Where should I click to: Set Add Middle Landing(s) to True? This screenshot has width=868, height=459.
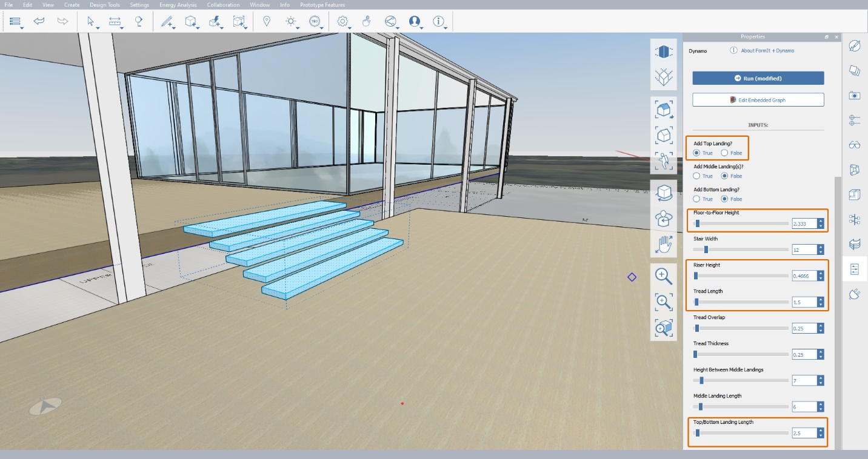[697, 176]
